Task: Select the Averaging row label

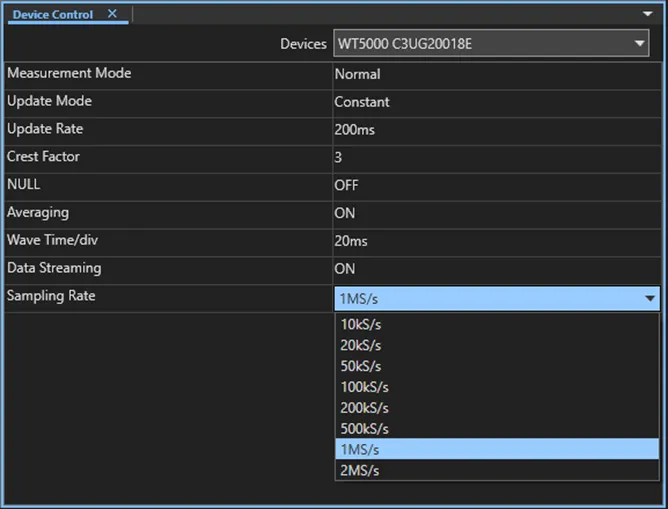Action: coord(38,213)
